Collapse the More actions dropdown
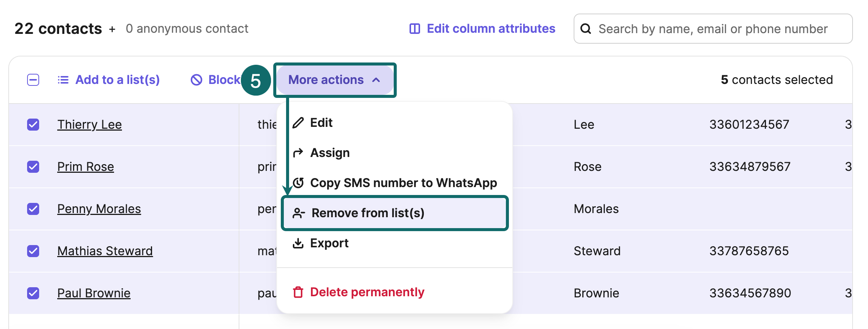Viewport: 868px width, 329px height. coord(334,80)
